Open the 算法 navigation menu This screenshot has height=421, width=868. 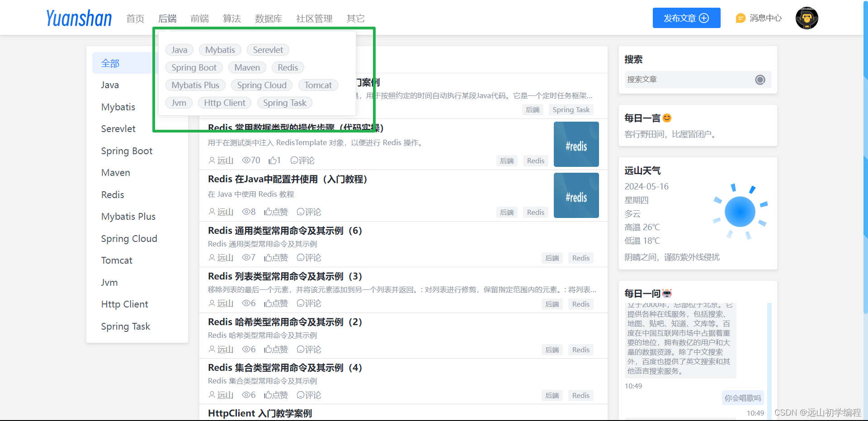tap(231, 19)
